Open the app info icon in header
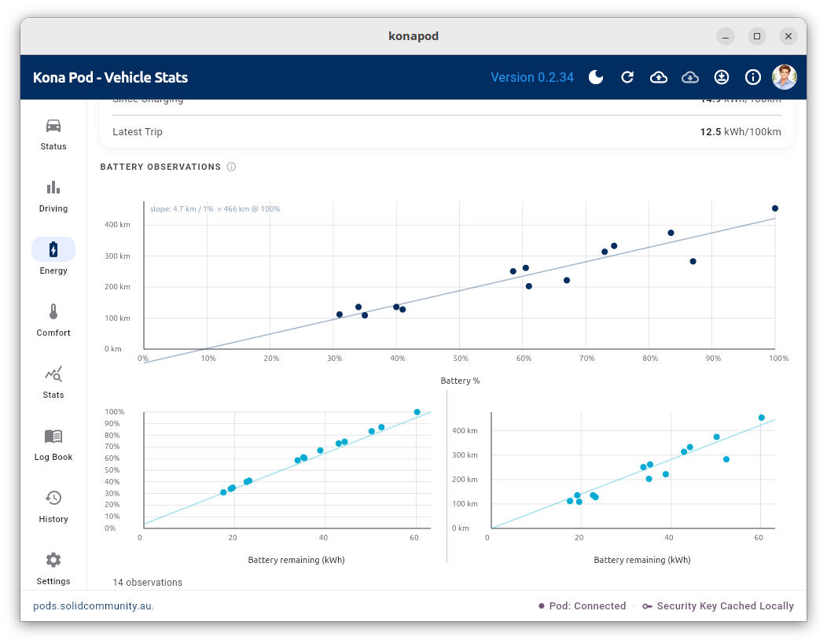The image size is (827, 644). click(x=752, y=77)
